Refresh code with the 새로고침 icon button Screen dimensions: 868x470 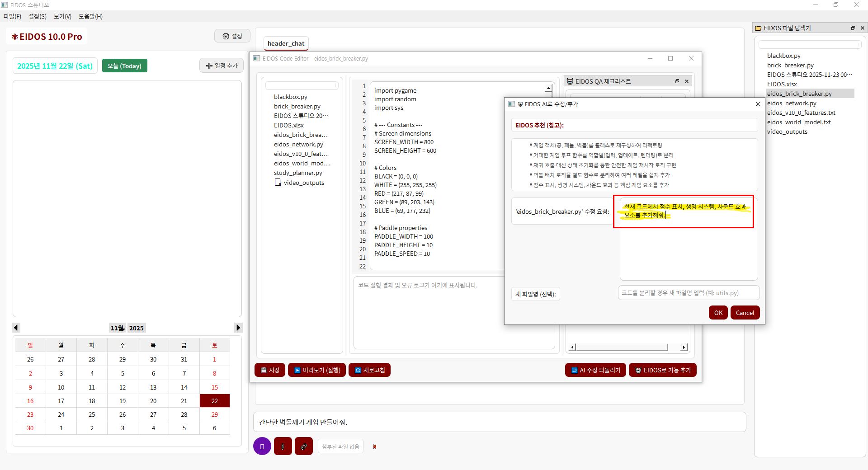tap(369, 370)
